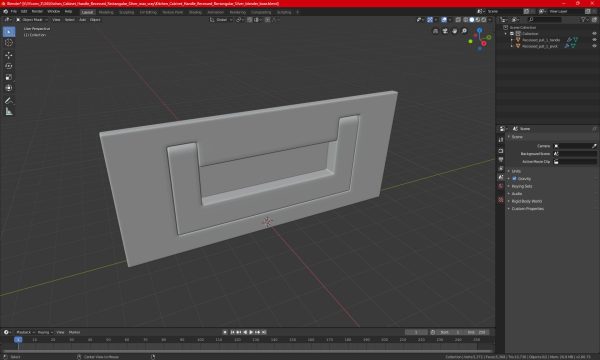Click the Blender logo menu icon

[5, 11]
